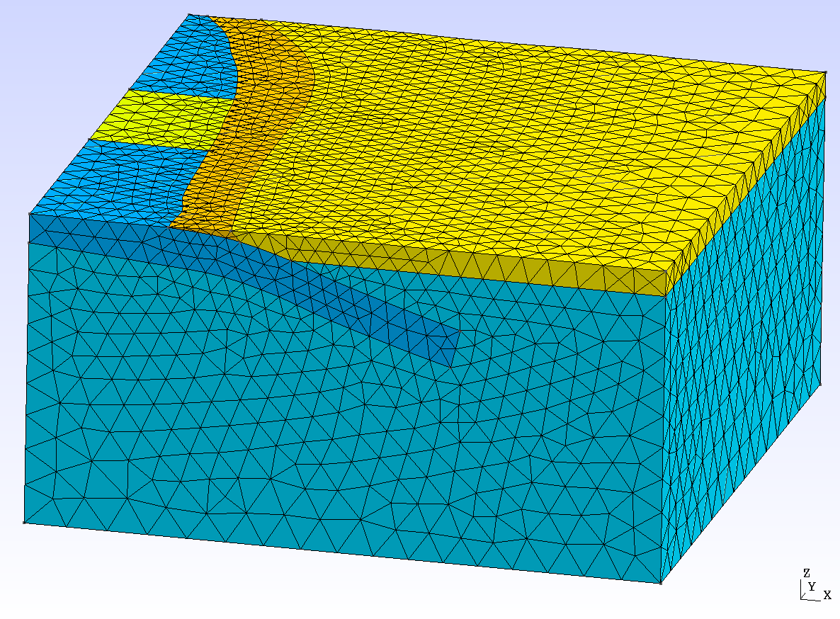This screenshot has height=619, width=840.
Task: Click the Z axis label
Action: coord(806,574)
